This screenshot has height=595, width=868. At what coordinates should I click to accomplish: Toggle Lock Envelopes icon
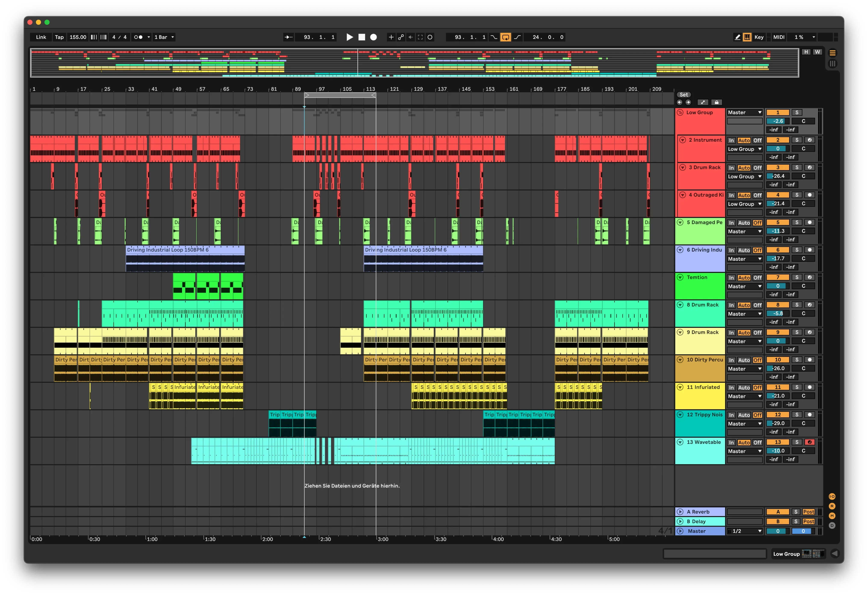click(716, 102)
